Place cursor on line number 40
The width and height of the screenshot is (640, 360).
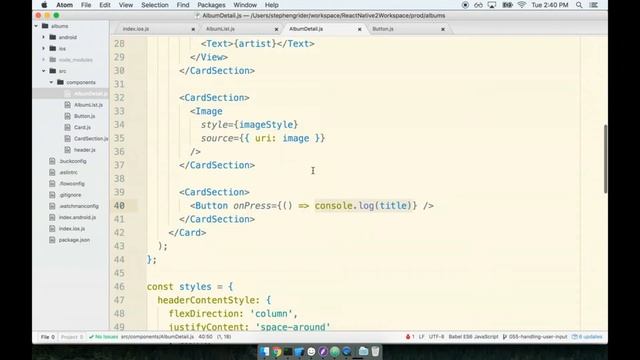pyautogui.click(x=119, y=206)
